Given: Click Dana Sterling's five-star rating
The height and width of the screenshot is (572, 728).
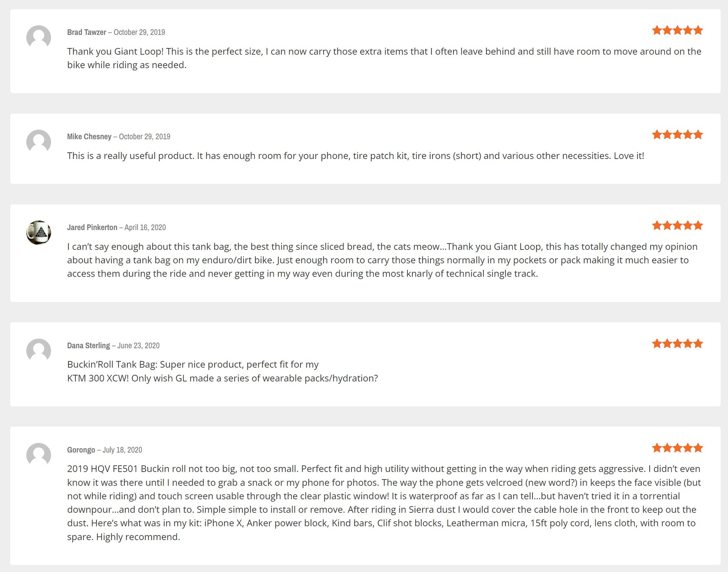Looking at the screenshot, I should coord(677,344).
